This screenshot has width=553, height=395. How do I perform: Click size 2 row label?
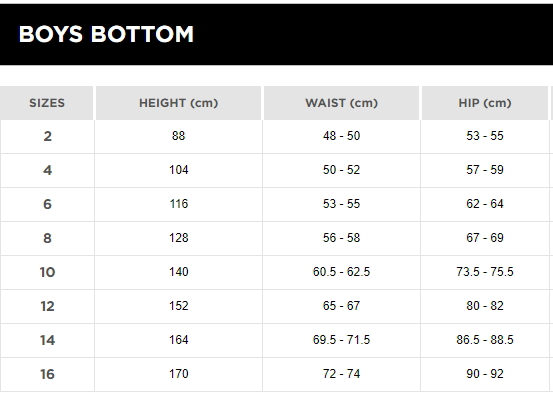(x=48, y=136)
